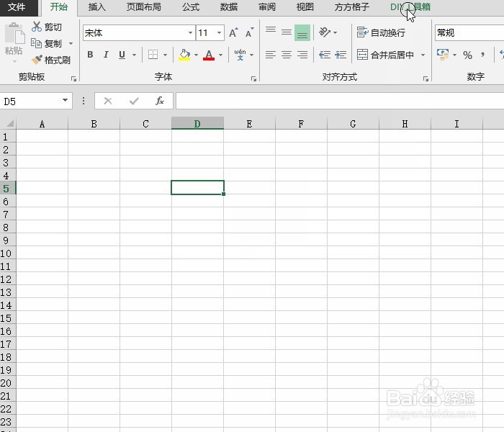Apply comma style separator

point(482,55)
